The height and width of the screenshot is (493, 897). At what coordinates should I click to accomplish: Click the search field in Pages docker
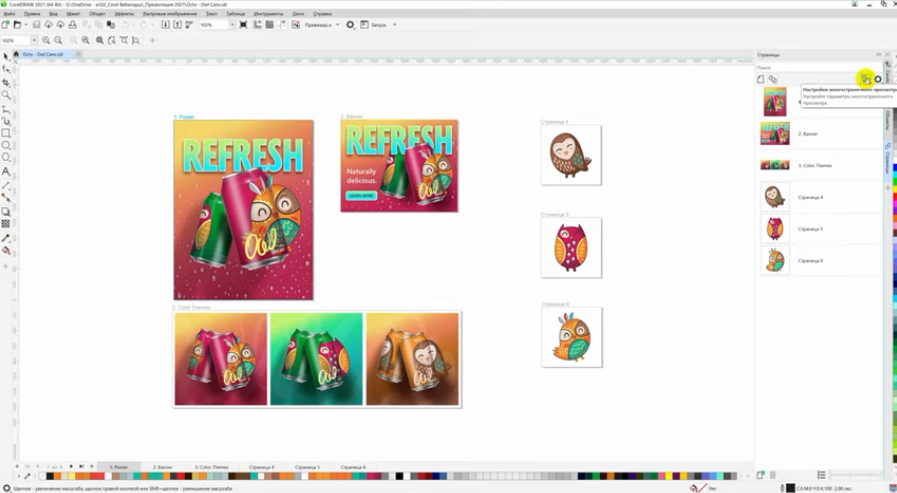click(818, 67)
